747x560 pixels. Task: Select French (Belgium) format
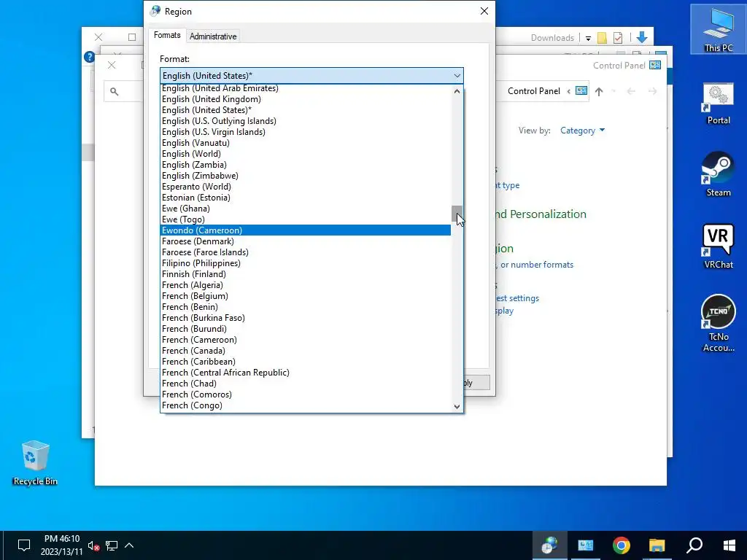coord(306,296)
